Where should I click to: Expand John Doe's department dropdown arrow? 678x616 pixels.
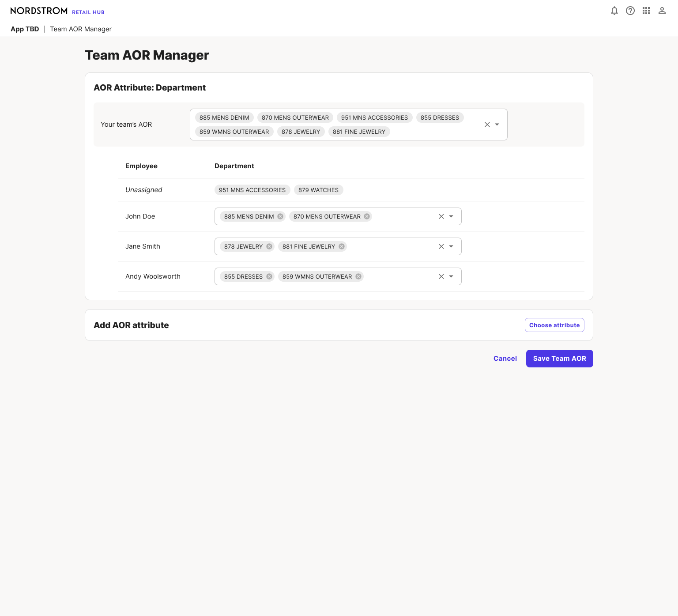pos(451,216)
